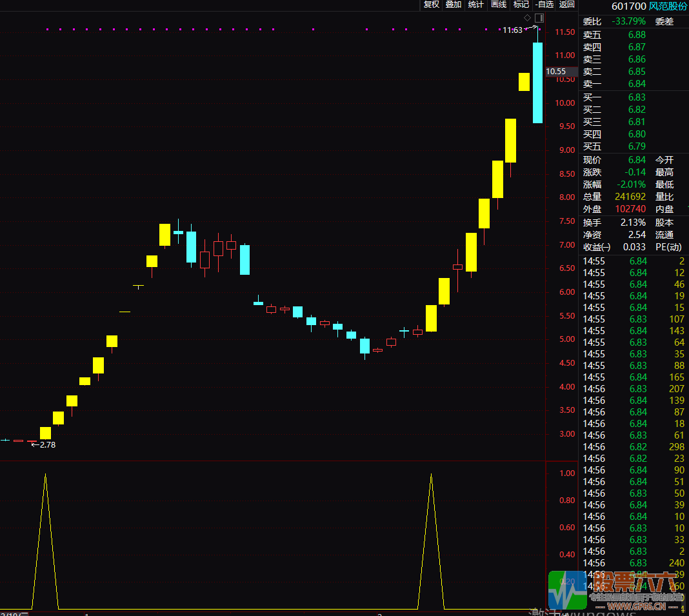Remove stock via -自选 button
The width and height of the screenshot is (689, 616).
coord(544,5)
